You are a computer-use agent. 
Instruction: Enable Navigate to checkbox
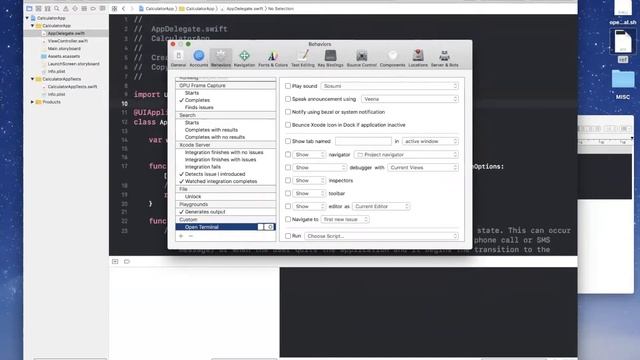pyautogui.click(x=288, y=220)
